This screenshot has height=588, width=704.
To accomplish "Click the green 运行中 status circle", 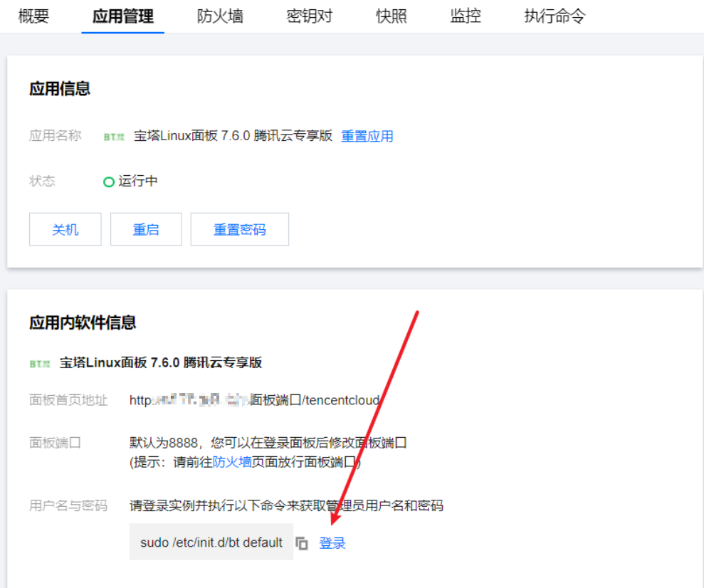I will (109, 182).
